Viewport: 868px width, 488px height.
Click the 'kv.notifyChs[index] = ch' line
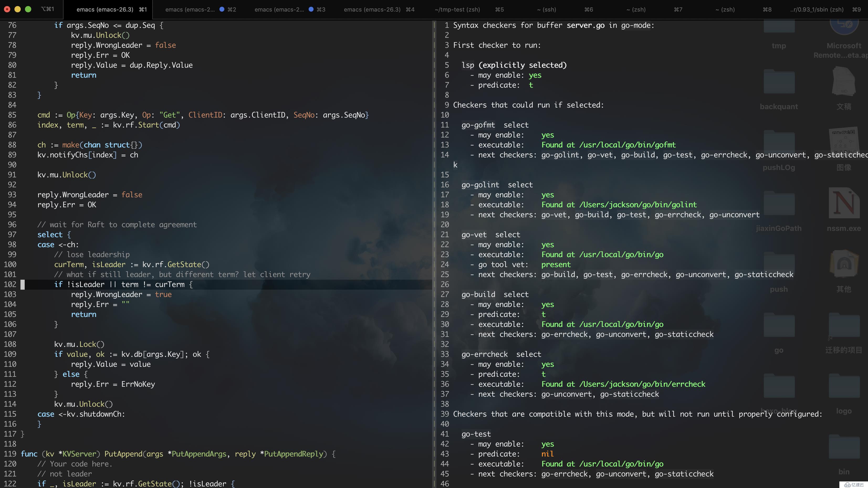88,155
